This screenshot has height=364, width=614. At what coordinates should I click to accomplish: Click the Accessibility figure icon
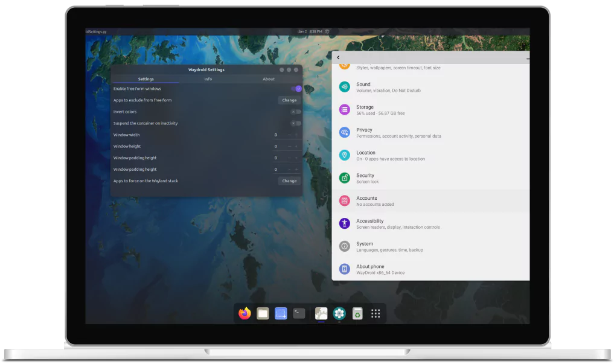pyautogui.click(x=344, y=223)
